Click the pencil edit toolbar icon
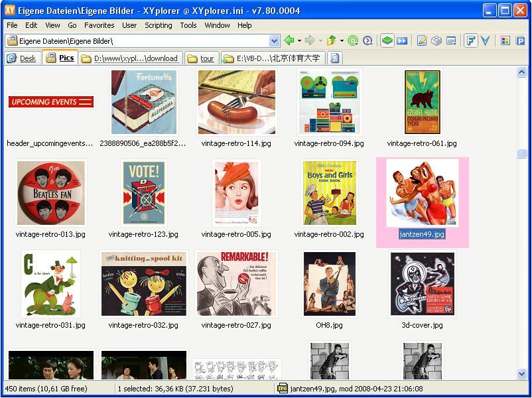 coord(422,40)
